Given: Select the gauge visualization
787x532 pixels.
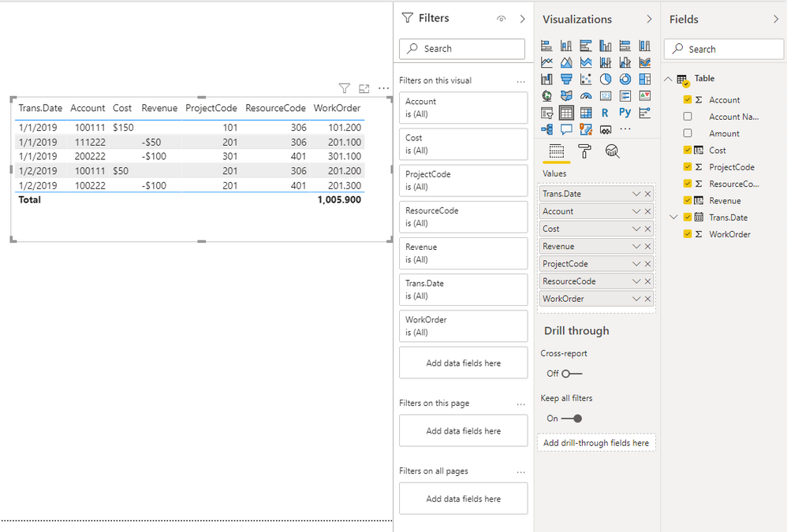Looking at the screenshot, I should coord(586,96).
